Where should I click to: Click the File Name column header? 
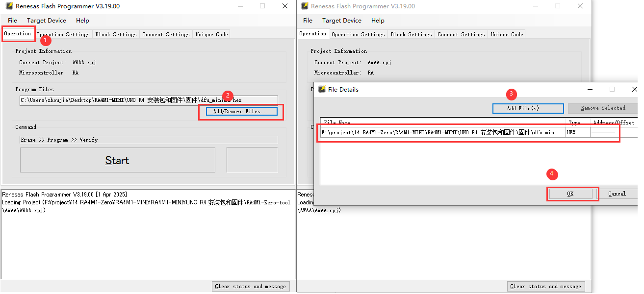pos(443,122)
